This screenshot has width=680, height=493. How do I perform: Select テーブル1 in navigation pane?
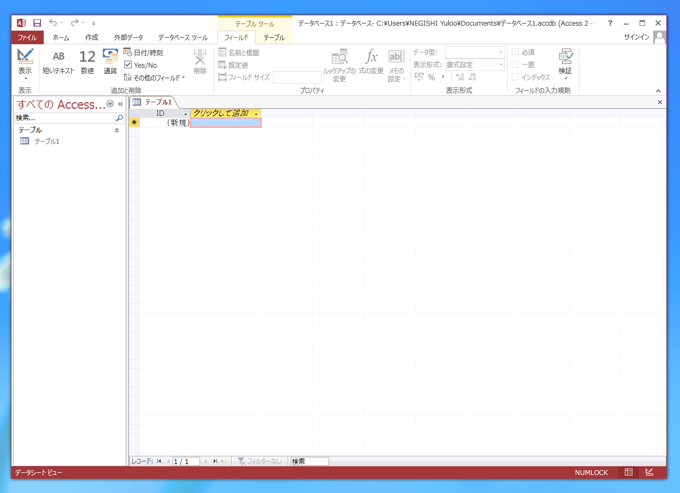(47, 141)
